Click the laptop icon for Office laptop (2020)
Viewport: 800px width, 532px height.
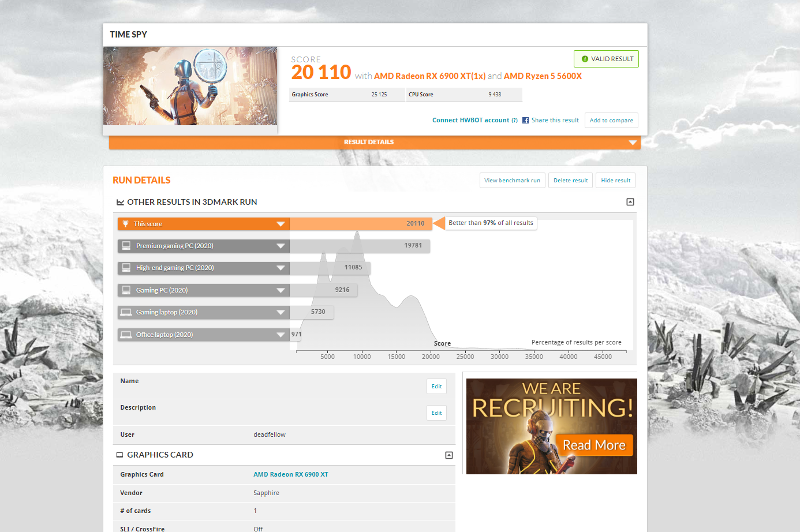click(x=126, y=335)
